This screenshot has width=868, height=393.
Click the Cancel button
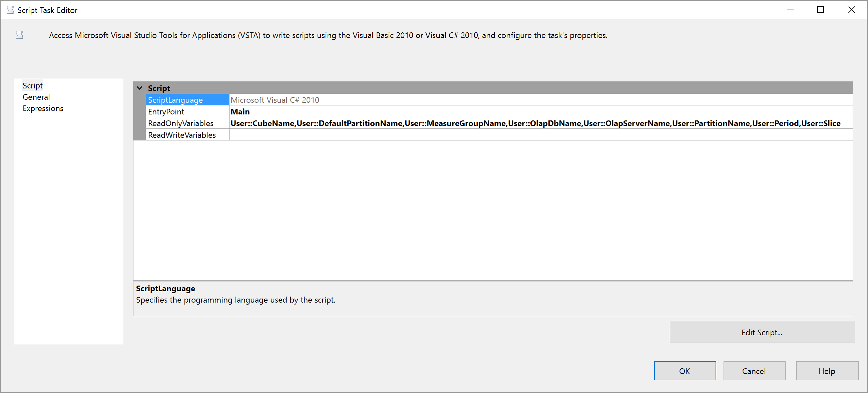click(x=754, y=371)
